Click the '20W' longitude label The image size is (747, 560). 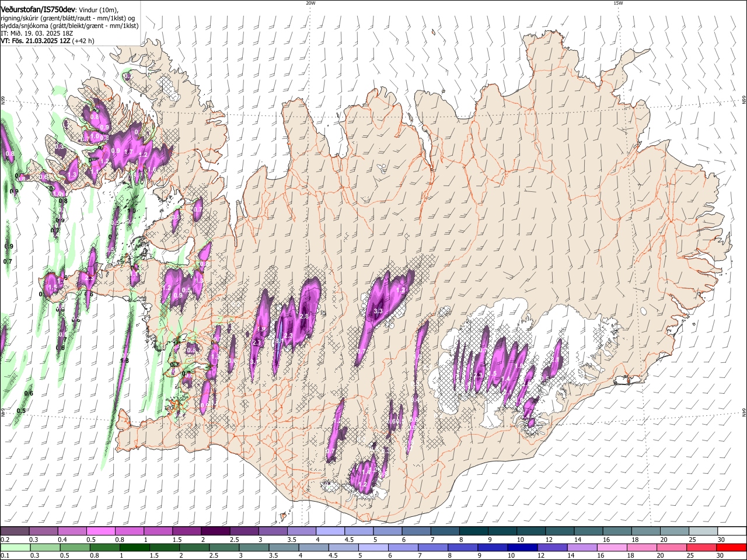click(x=310, y=3)
